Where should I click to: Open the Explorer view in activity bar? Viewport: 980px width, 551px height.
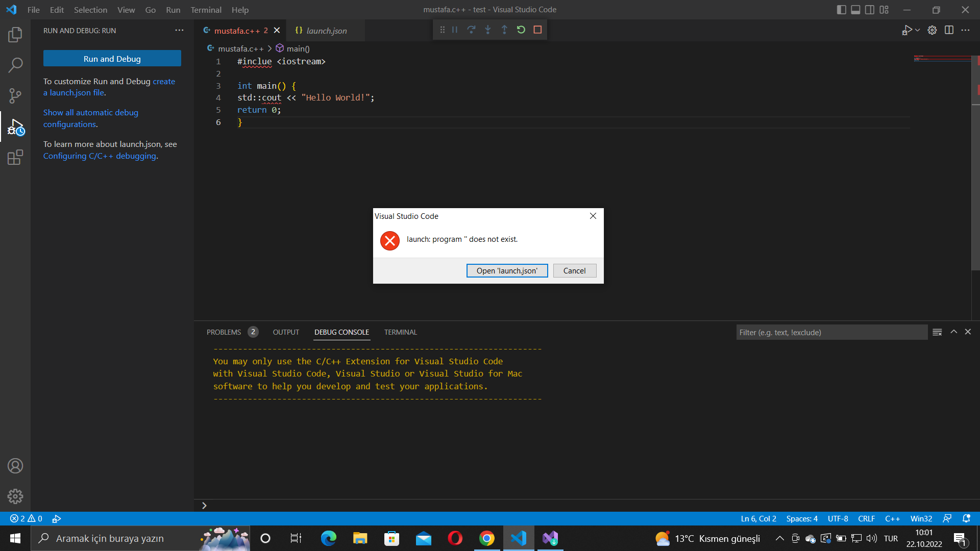[15, 35]
